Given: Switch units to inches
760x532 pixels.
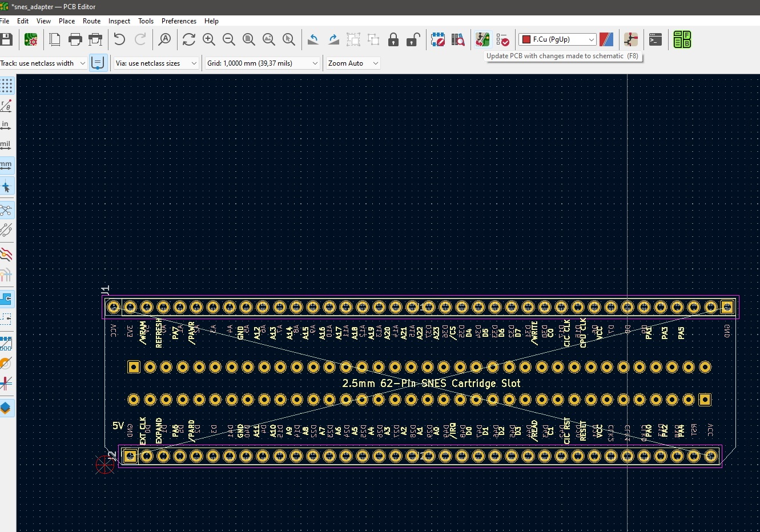Looking at the screenshot, I should click(6, 126).
